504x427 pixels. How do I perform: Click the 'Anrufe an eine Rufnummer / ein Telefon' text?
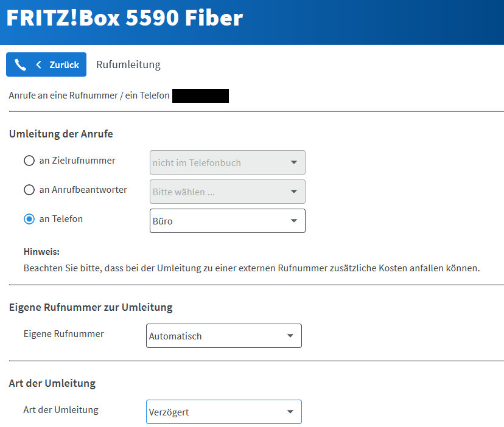coord(89,95)
